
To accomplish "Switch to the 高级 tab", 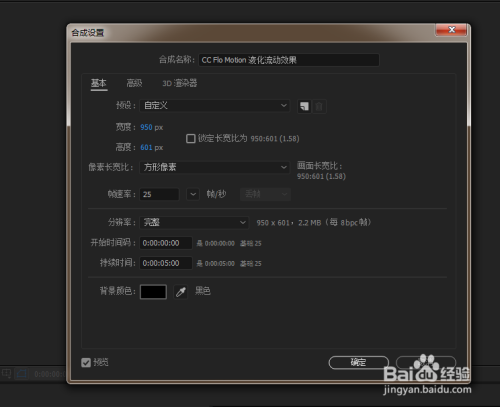I will [x=134, y=83].
